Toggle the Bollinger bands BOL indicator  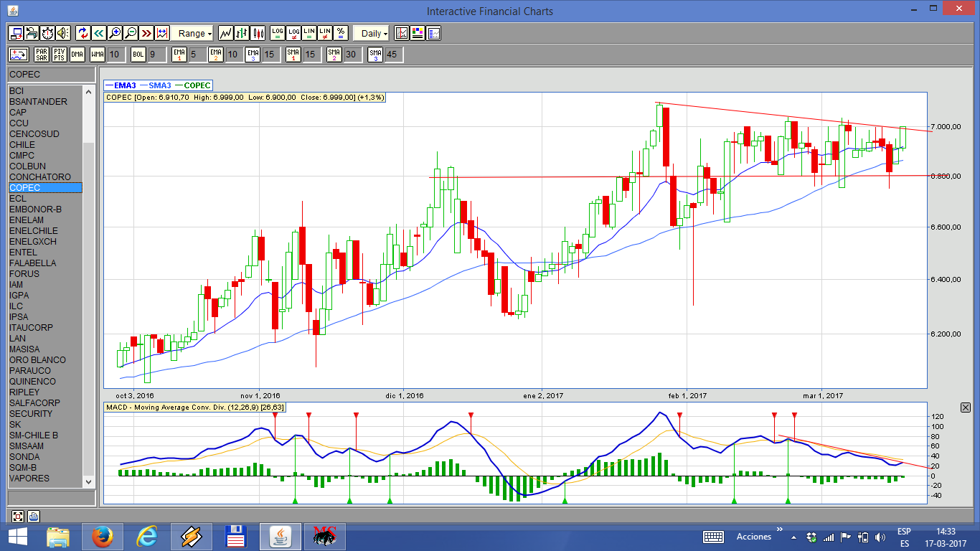coord(138,55)
